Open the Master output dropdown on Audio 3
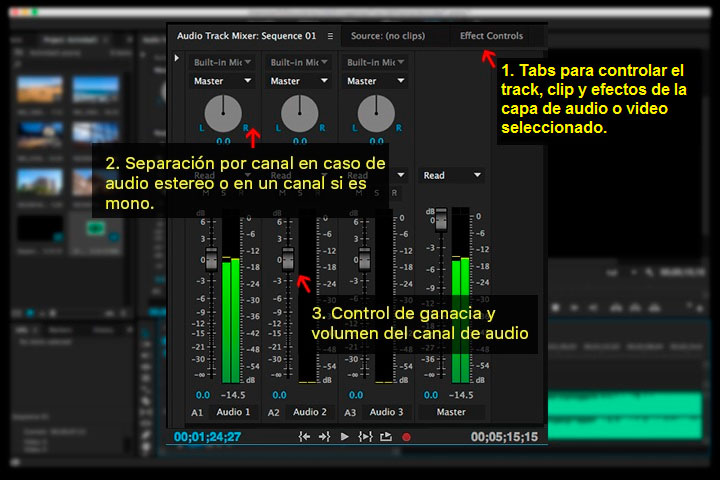720x480 pixels. click(376, 81)
